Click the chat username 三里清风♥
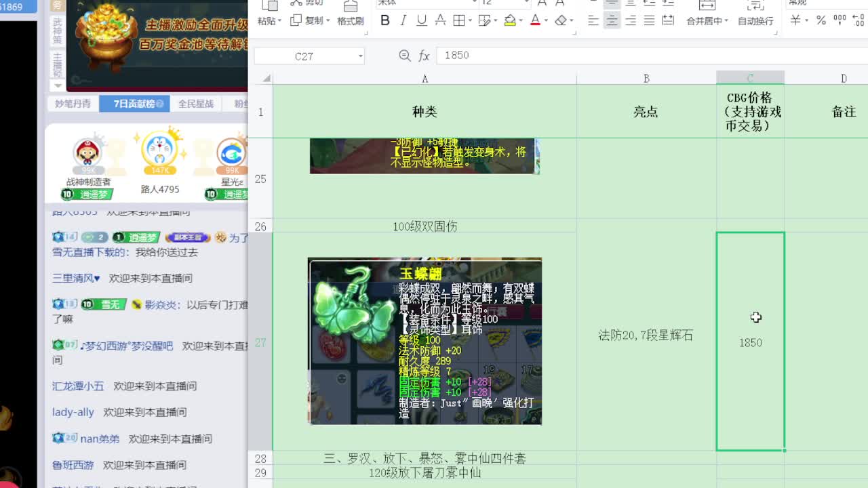This screenshot has width=868, height=488. pos(76,278)
